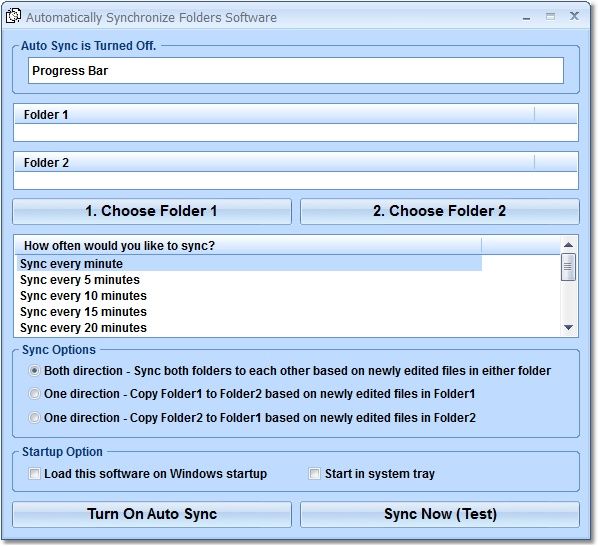Click the sync frequency list scroll down arrow
This screenshot has width=598, height=547.
point(568,328)
